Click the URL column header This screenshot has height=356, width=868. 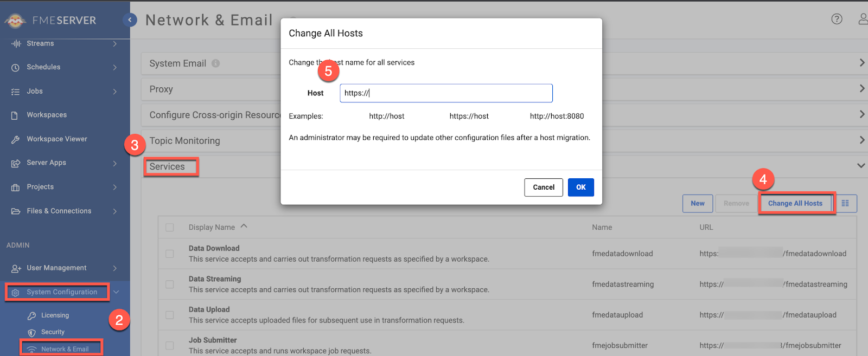point(706,228)
